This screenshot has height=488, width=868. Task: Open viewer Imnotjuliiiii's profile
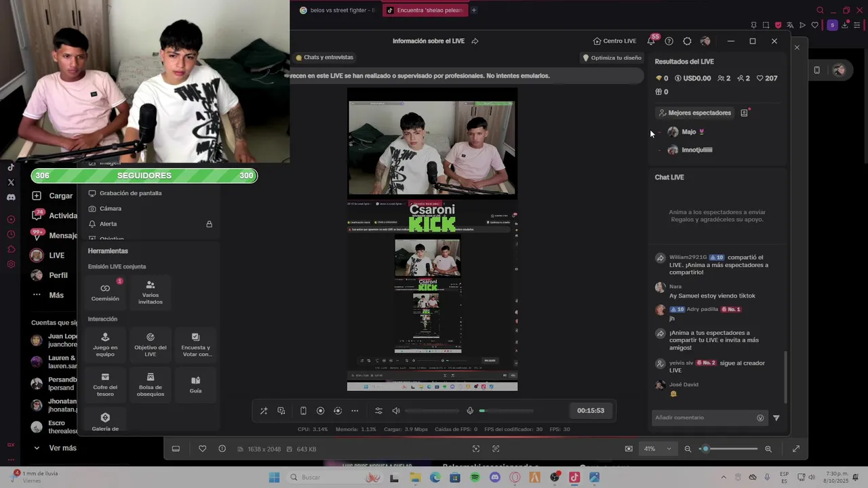click(x=690, y=150)
